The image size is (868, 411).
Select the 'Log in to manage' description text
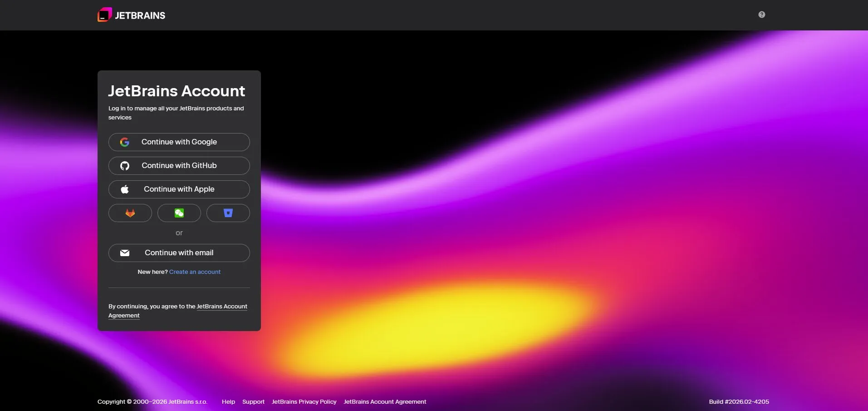click(176, 113)
